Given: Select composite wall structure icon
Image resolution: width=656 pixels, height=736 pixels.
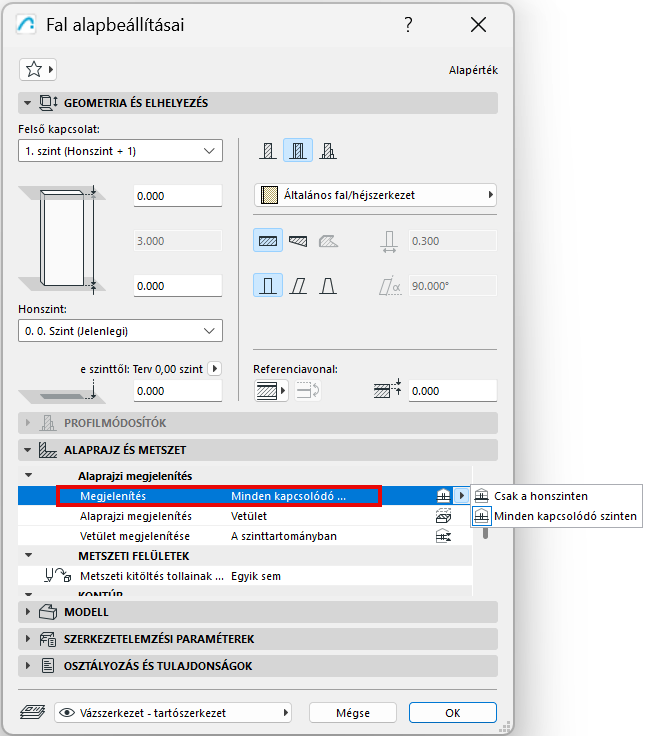Looking at the screenshot, I should pyautogui.click(x=298, y=151).
